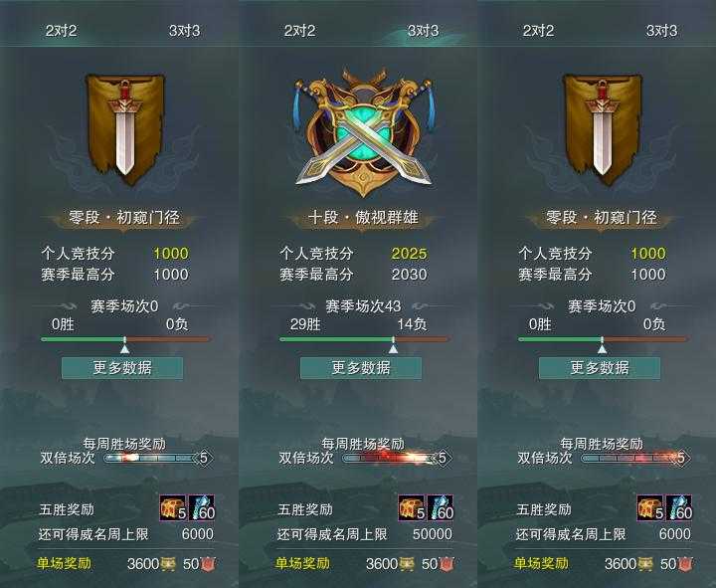This screenshot has height=588, width=716.
Task: Select the 2对2 tab in the middle panel
Action: click(300, 31)
